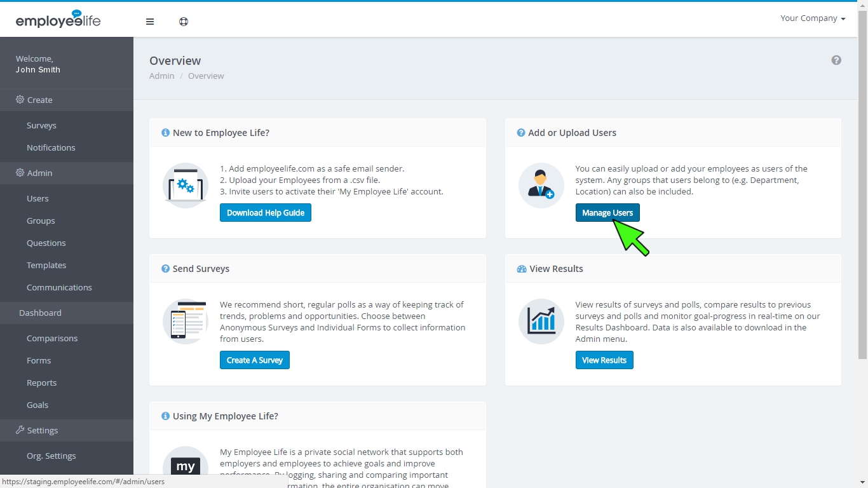Click the Admin breadcrumb link
The image size is (868, 488).
point(161,76)
